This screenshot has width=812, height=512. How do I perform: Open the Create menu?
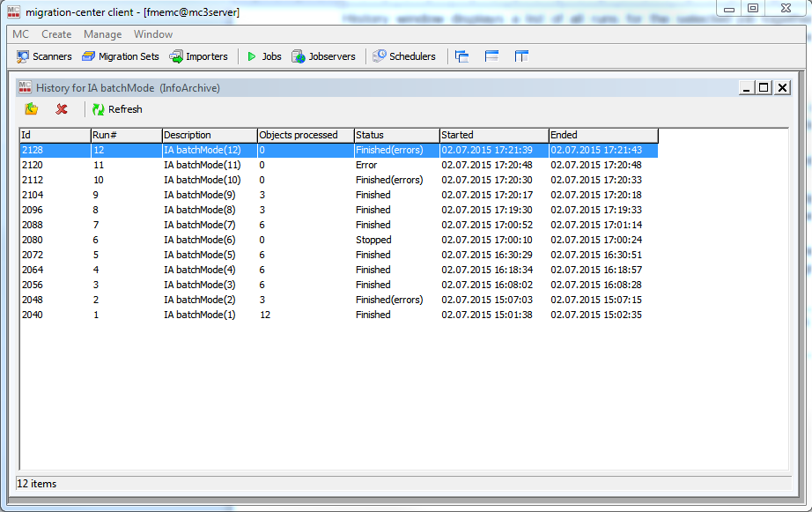coord(56,34)
